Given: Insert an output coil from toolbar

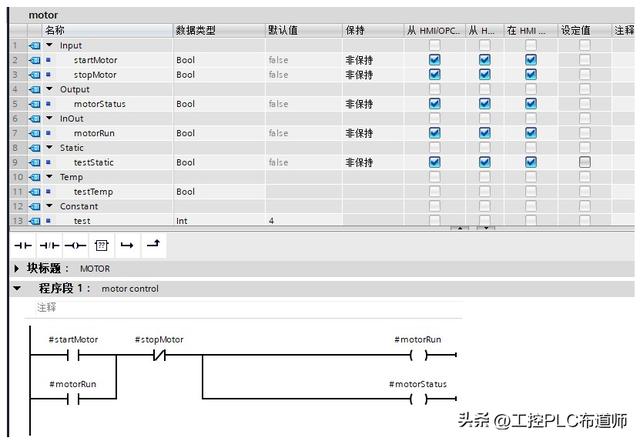Looking at the screenshot, I should 75,245.
